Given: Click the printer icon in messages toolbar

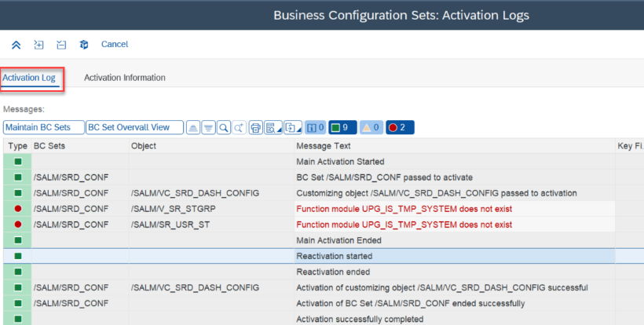Looking at the screenshot, I should click(x=256, y=128).
